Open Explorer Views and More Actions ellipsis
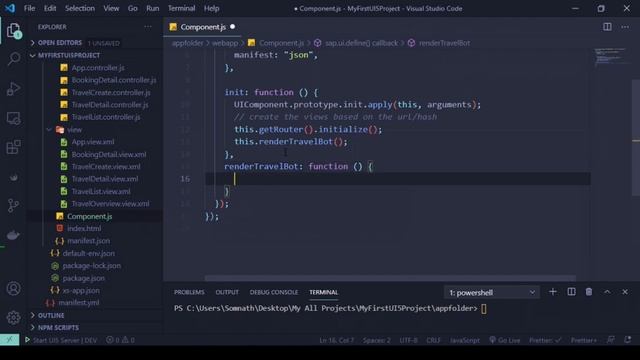Screen dimensions: 640x360 (x=148, y=27)
